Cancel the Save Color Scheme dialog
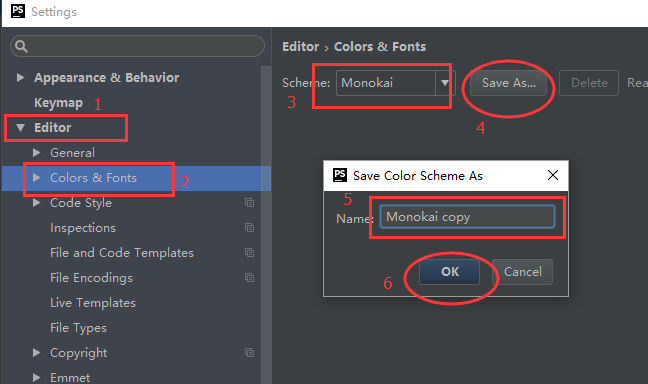This screenshot has height=384, width=648. coord(522,272)
